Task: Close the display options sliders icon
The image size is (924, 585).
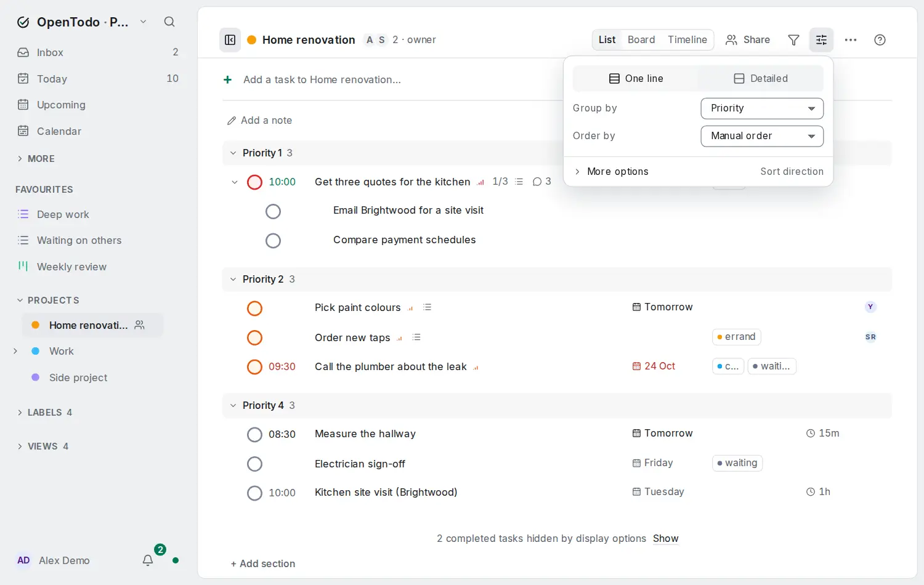Action: 822,40
